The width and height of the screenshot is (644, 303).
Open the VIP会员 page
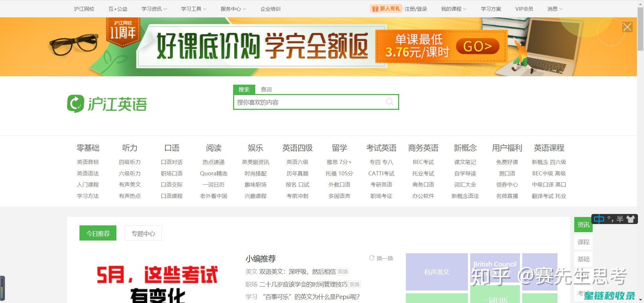click(x=524, y=9)
